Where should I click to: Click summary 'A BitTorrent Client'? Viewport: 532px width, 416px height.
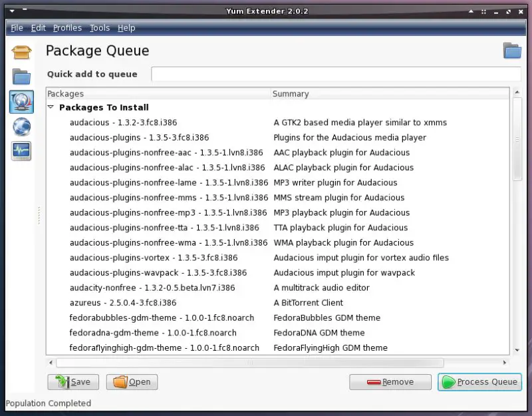tap(309, 303)
